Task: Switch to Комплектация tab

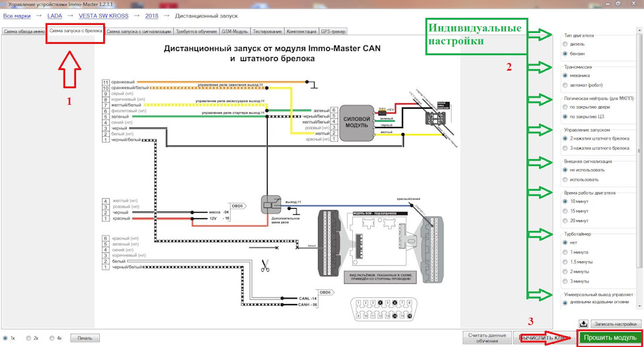Action: [301, 32]
